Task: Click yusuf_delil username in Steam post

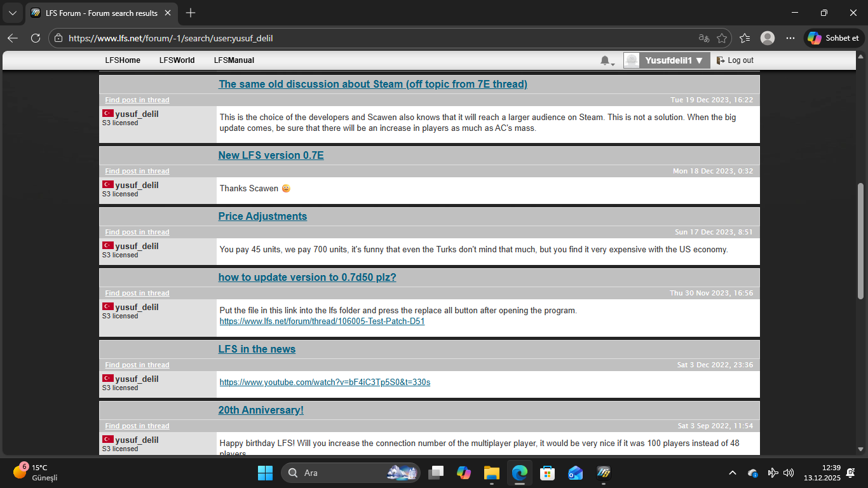Action: [x=137, y=114]
